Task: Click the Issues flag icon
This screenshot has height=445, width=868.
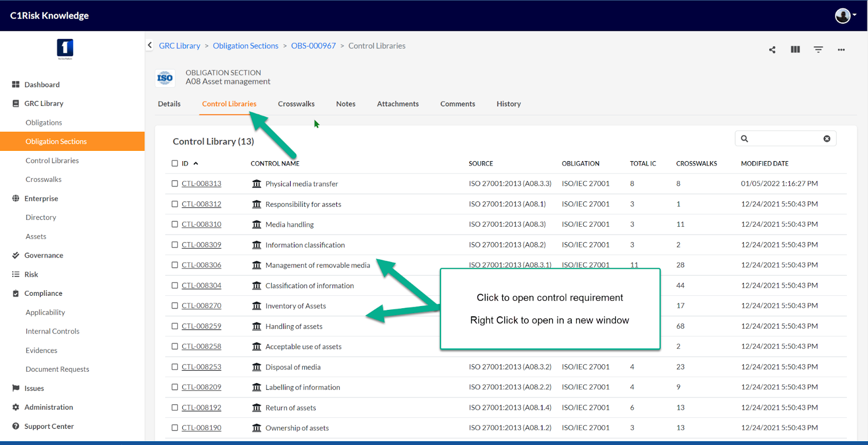Action: pyautogui.click(x=16, y=388)
